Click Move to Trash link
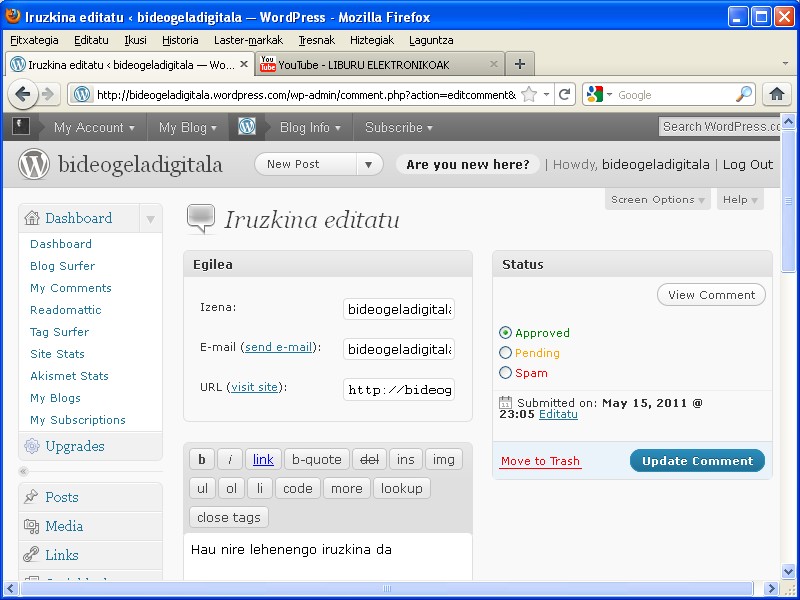Image resolution: width=800 pixels, height=600 pixels. (540, 461)
